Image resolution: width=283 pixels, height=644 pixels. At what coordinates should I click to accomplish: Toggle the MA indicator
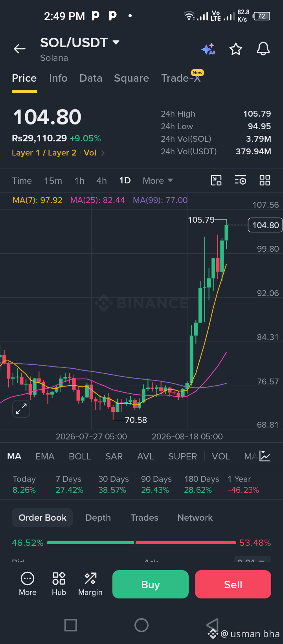point(14,456)
